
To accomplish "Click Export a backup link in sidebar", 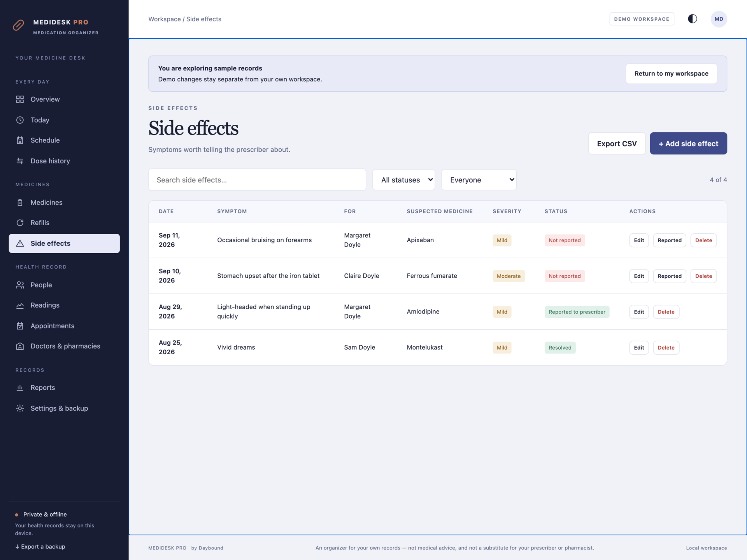I will [x=40, y=546].
